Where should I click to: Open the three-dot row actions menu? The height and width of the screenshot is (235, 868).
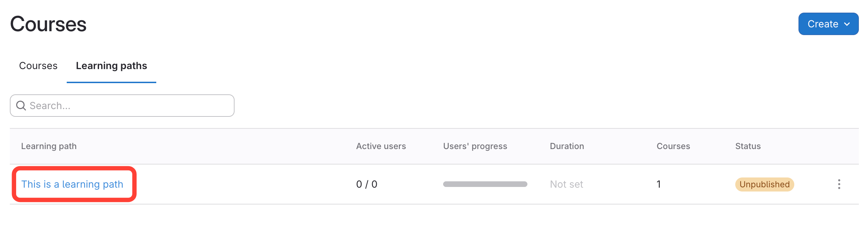839,184
